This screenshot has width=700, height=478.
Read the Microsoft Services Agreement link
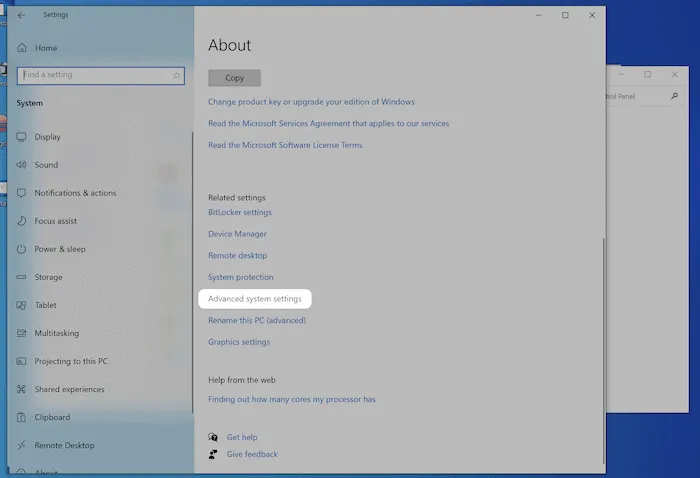pyautogui.click(x=329, y=123)
